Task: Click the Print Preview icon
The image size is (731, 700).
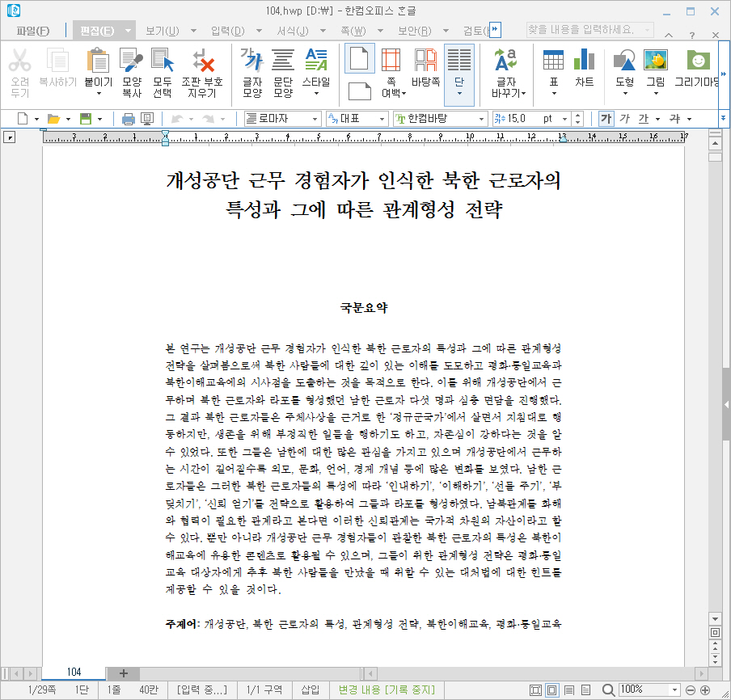Action: 147,119
